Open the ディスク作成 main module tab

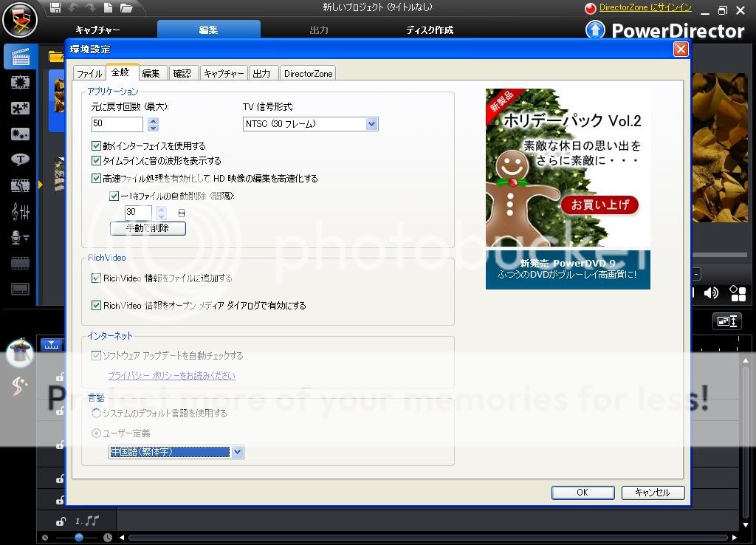click(x=430, y=30)
